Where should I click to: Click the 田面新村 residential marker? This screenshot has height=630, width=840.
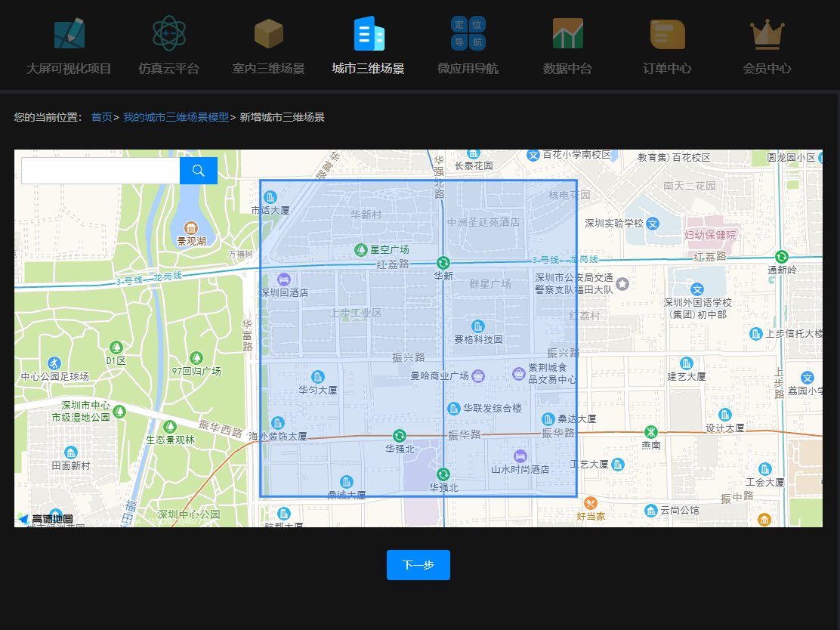click(x=71, y=452)
